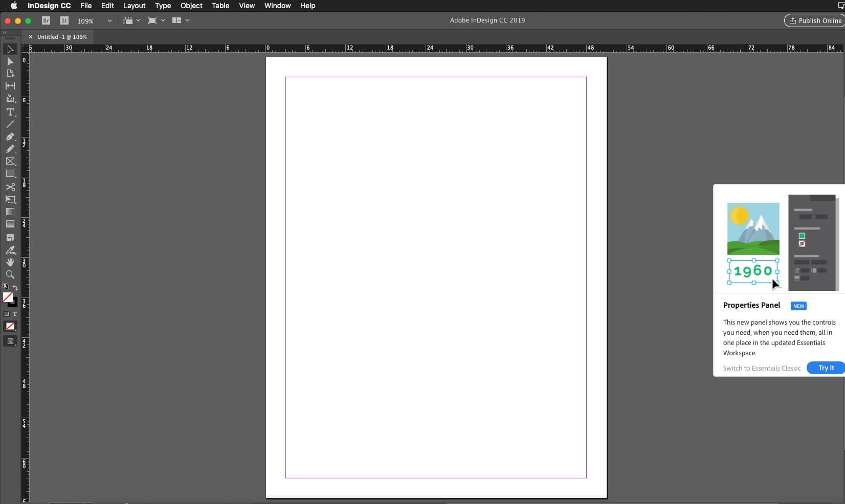This screenshot has height=504, width=845.
Task: Open the InDesign CC menu
Action: [x=49, y=6]
